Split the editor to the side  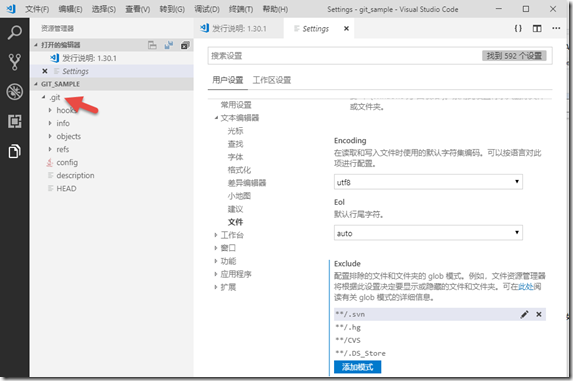pos(537,28)
